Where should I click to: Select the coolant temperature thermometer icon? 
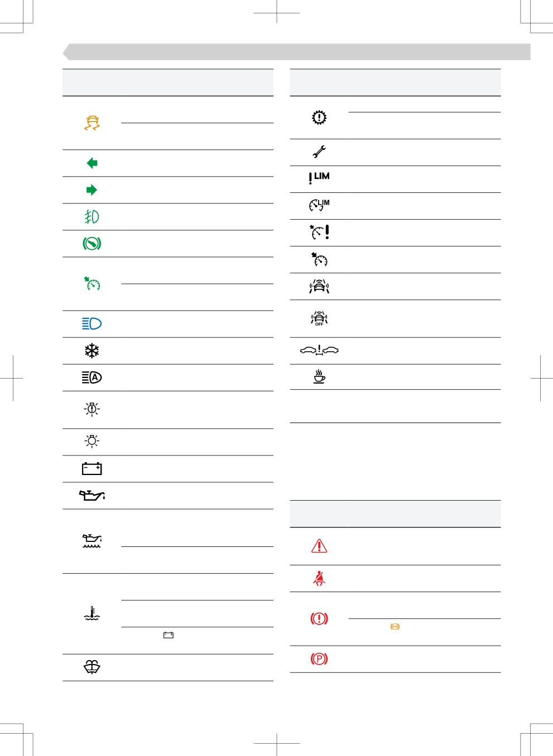[92, 613]
